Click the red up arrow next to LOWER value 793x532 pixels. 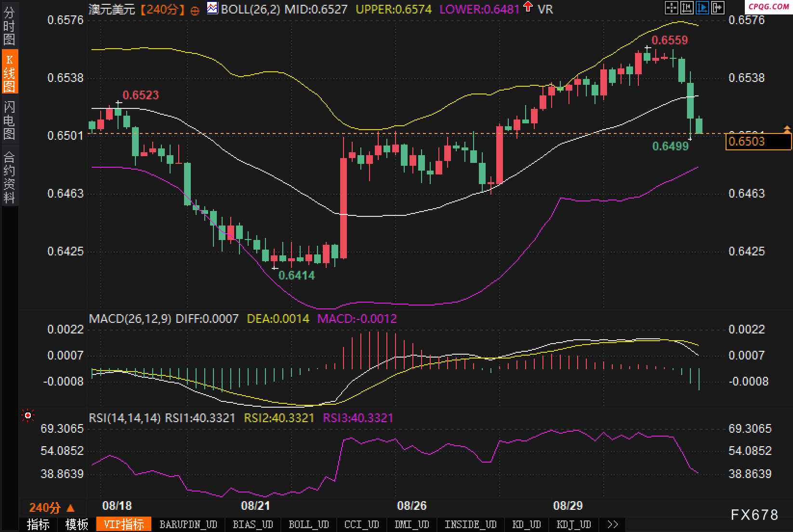click(x=528, y=7)
